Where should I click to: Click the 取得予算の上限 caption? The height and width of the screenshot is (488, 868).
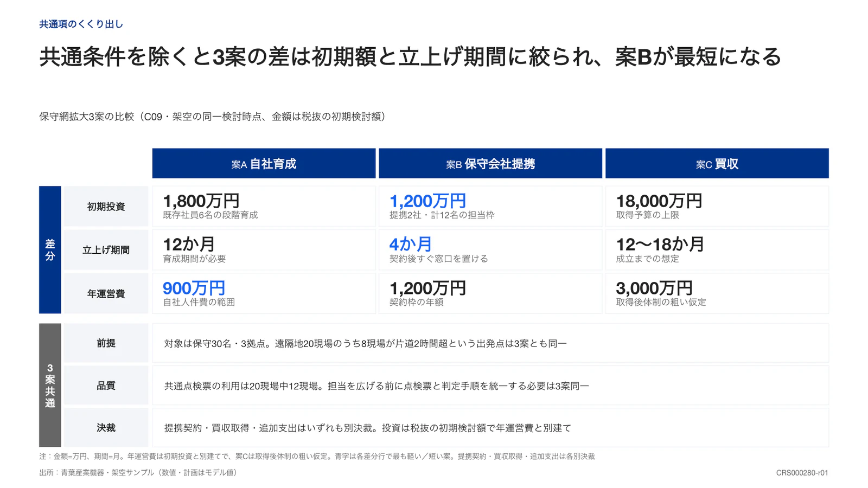[x=648, y=215]
